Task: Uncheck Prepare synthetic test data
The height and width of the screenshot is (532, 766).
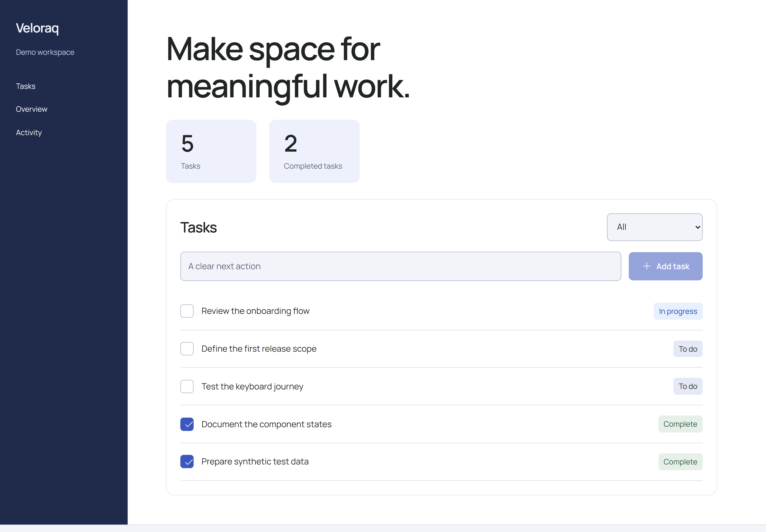Action: 187,462
